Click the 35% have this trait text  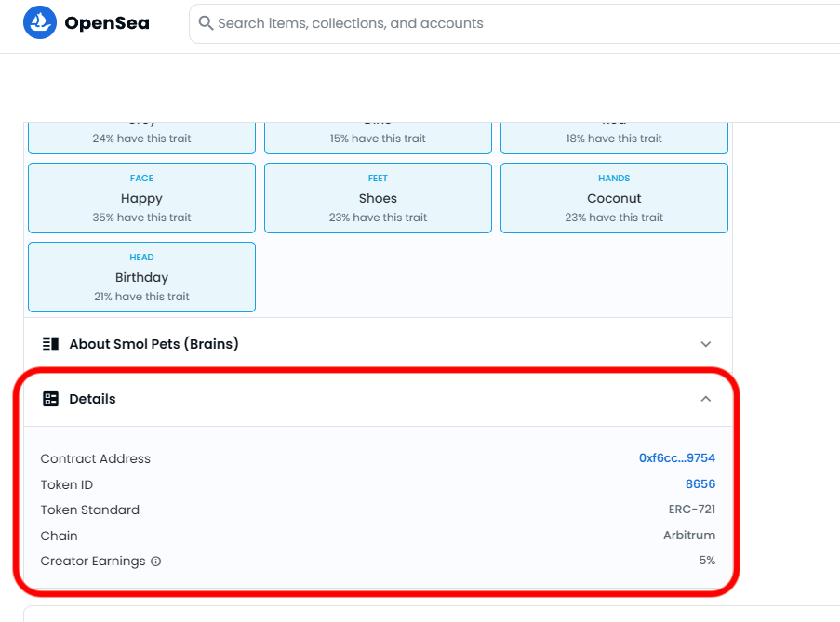pos(142,218)
